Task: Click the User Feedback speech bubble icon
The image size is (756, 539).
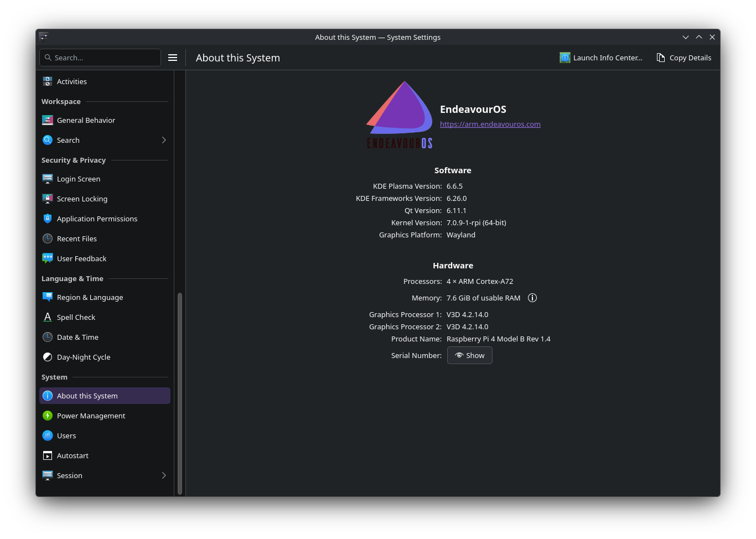Action: (48, 258)
